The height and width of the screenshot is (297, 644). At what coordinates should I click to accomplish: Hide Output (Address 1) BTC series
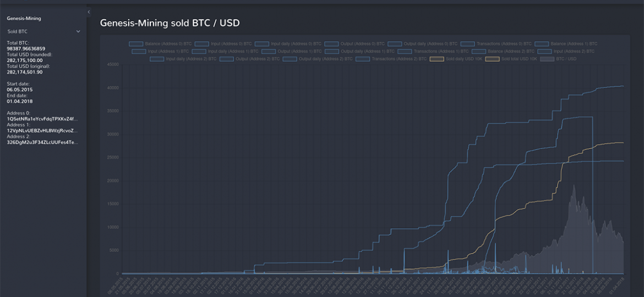[292, 51]
